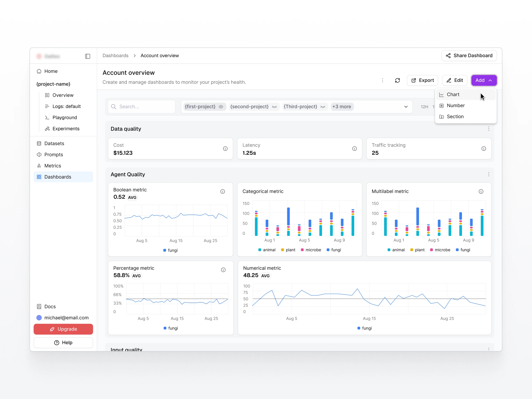
Task: Expand the +3 more projects chip
Action: [x=342, y=107]
